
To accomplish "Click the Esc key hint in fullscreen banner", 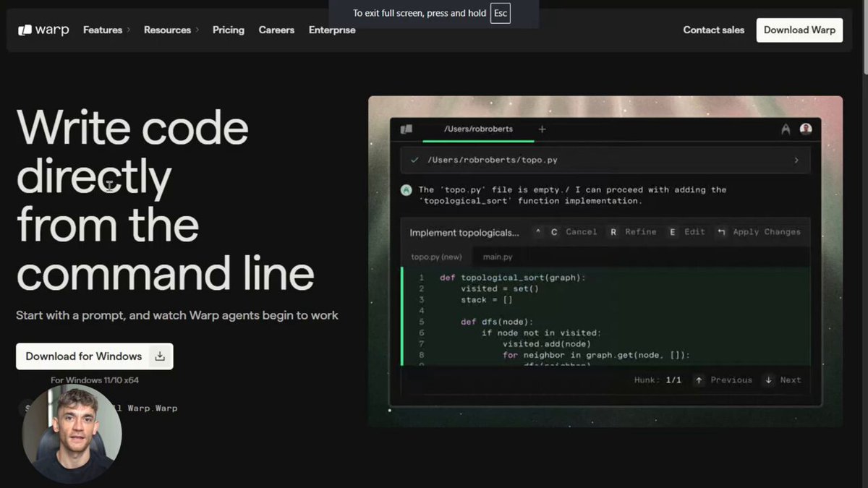I will coord(501,13).
